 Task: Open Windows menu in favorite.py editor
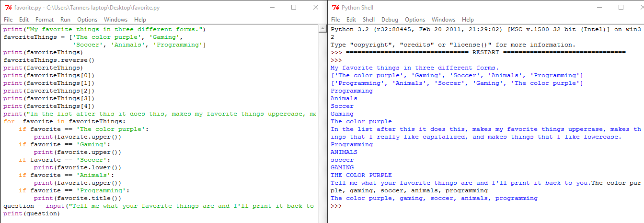pos(115,20)
